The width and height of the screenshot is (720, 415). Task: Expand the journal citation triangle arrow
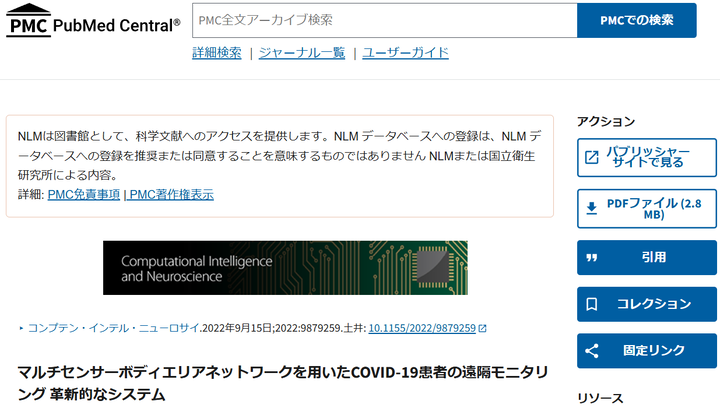coord(21,328)
